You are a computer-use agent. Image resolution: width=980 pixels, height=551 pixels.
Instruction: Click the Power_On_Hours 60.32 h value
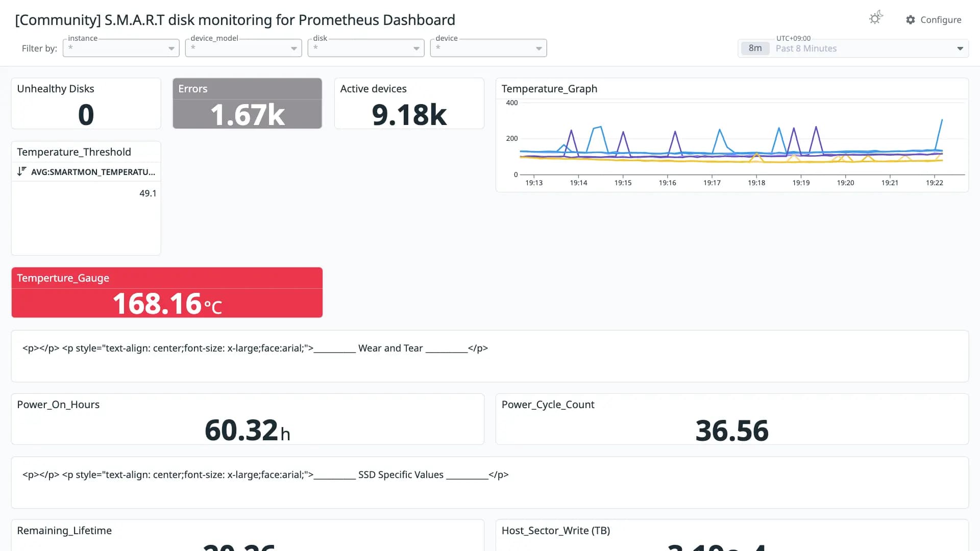coord(248,430)
